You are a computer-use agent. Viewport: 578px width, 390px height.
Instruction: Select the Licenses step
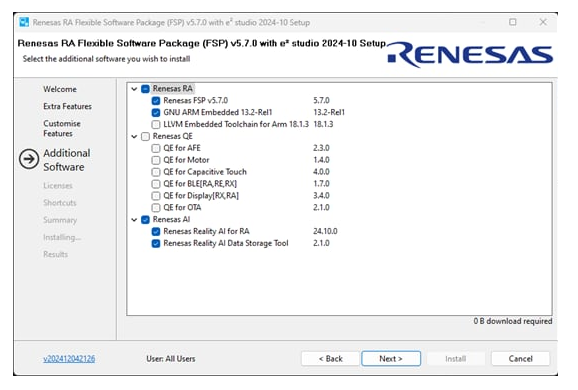tap(58, 185)
